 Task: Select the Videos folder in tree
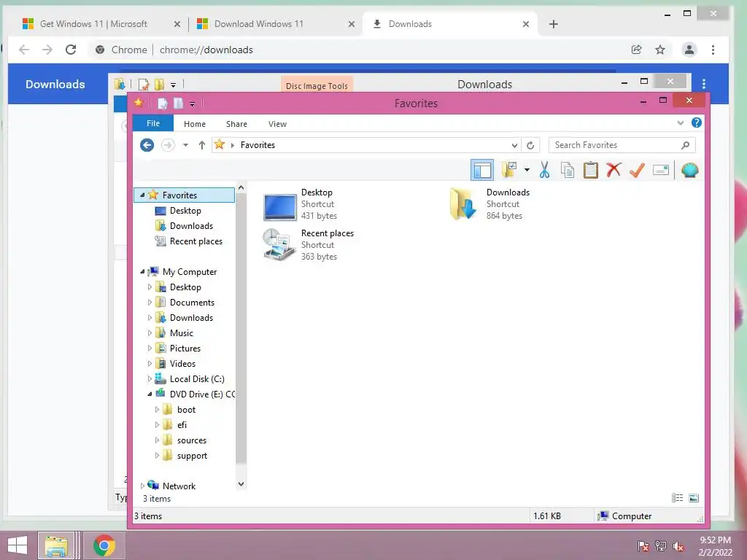[182, 363]
